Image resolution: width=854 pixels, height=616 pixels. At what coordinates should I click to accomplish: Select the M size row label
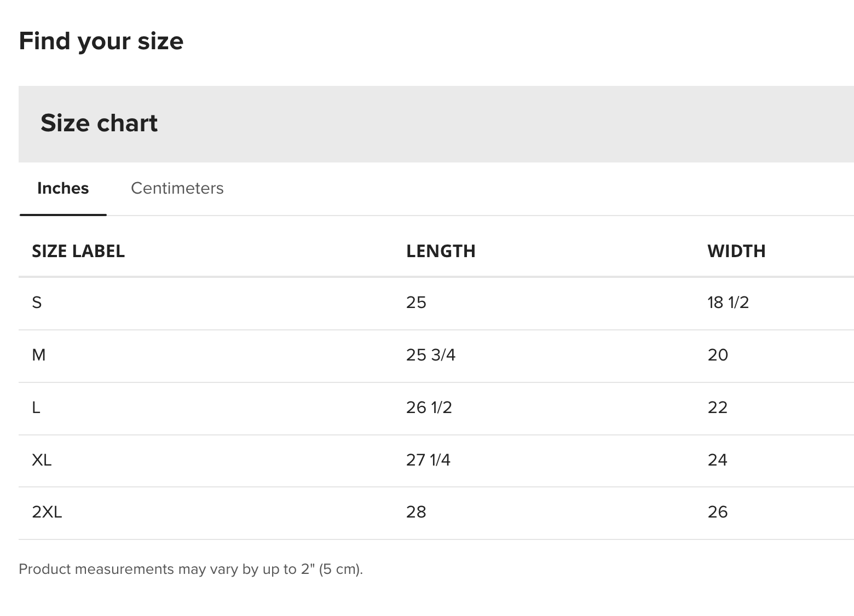(39, 355)
